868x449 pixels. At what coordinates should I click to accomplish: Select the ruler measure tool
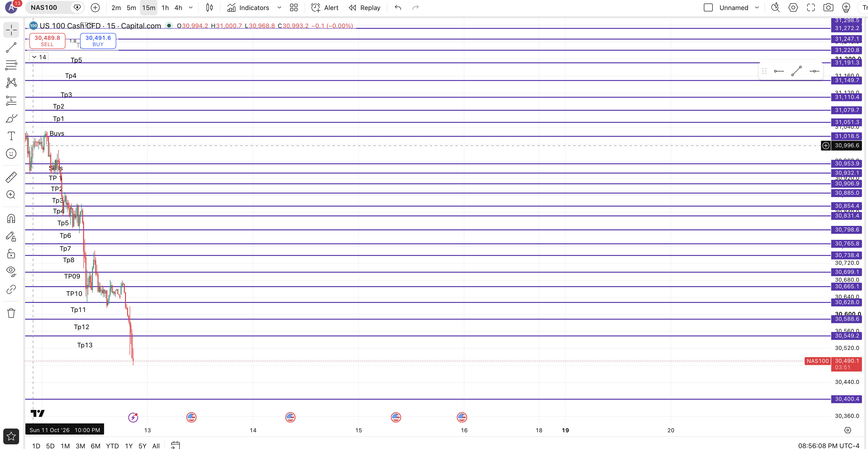(11, 177)
